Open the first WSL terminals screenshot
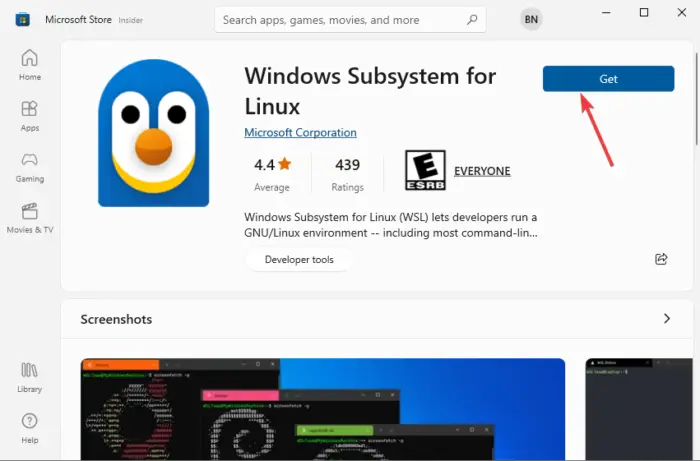Screen dimensions: 700x461 tap(323, 409)
